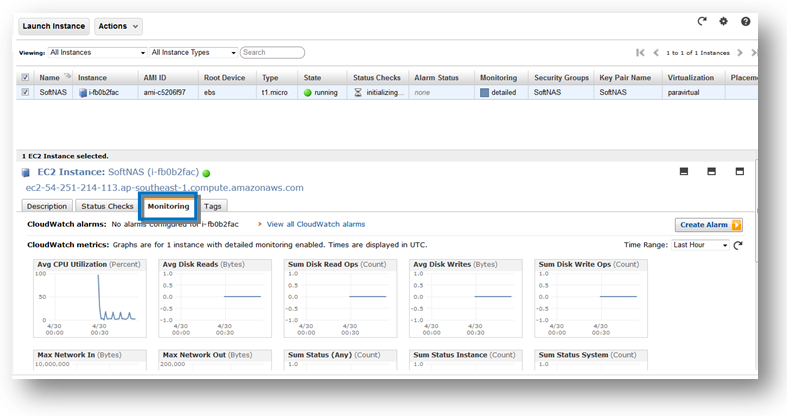Click the initializing hourglass status icon
Image resolution: width=787 pixels, height=416 pixels.
pos(358,92)
